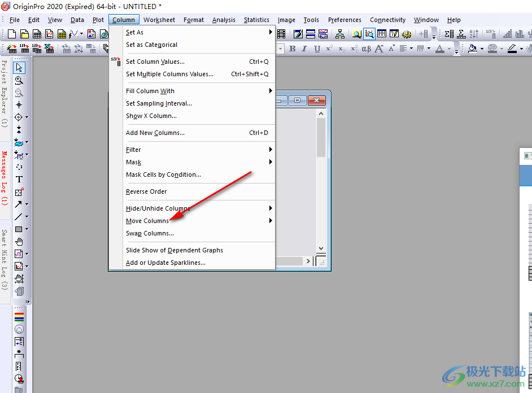The image size is (532, 393).
Task: Open the Arrow tool dropdown
Action: [x=27, y=204]
